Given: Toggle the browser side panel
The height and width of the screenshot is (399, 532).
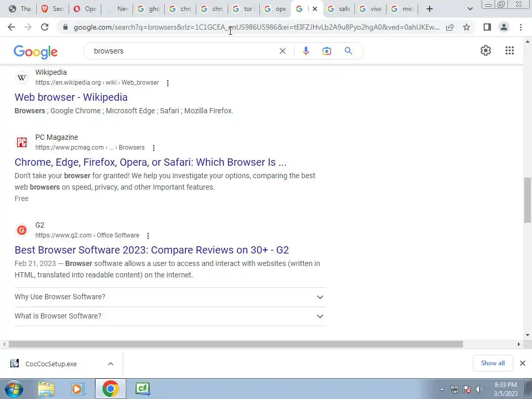Looking at the screenshot, I should click(x=487, y=27).
